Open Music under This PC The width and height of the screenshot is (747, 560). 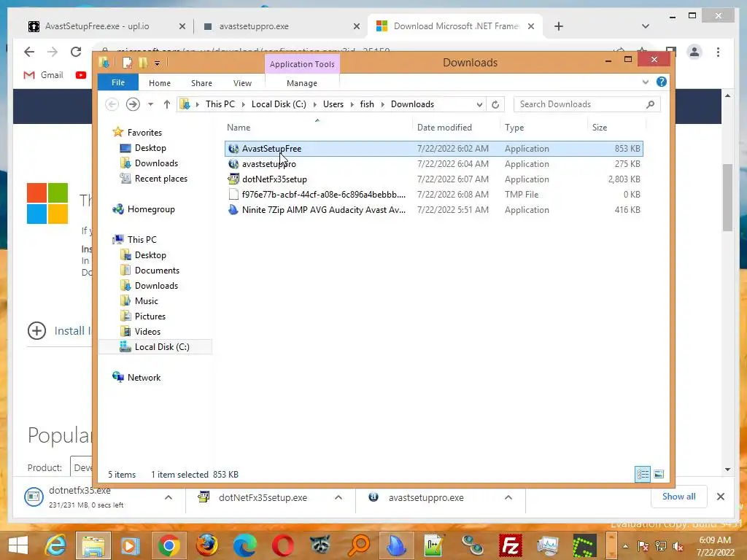pos(146,301)
